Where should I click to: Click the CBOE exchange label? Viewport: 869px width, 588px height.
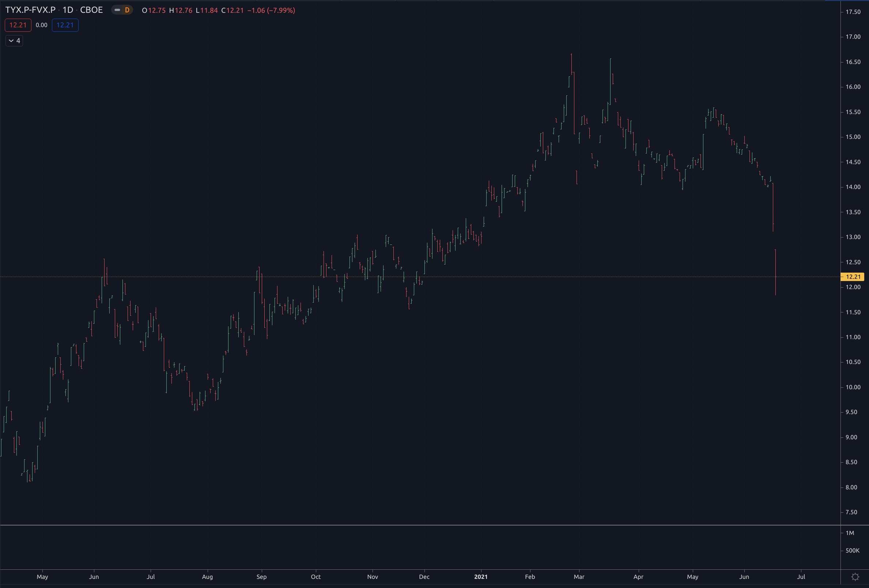pyautogui.click(x=91, y=10)
